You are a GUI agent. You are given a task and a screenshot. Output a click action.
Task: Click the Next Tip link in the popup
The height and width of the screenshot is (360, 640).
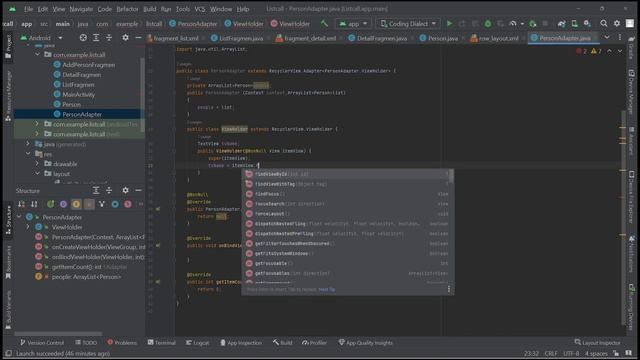(x=327, y=289)
